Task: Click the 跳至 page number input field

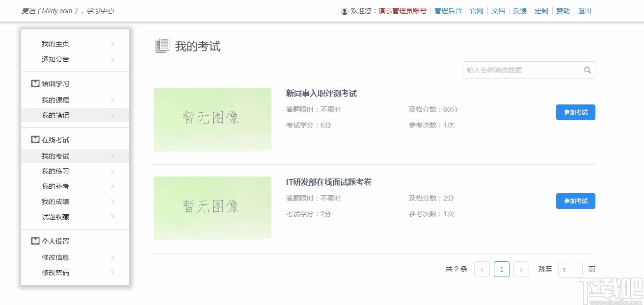Action: (570, 269)
